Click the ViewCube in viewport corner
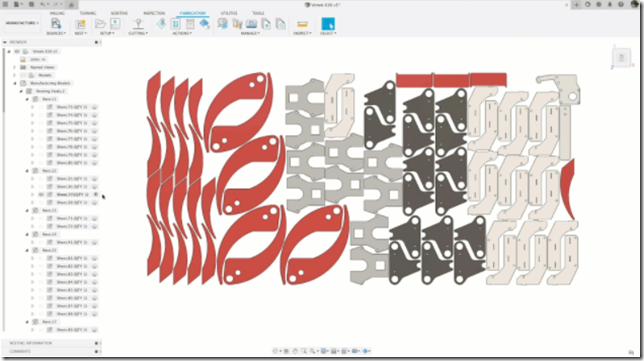 621,58
